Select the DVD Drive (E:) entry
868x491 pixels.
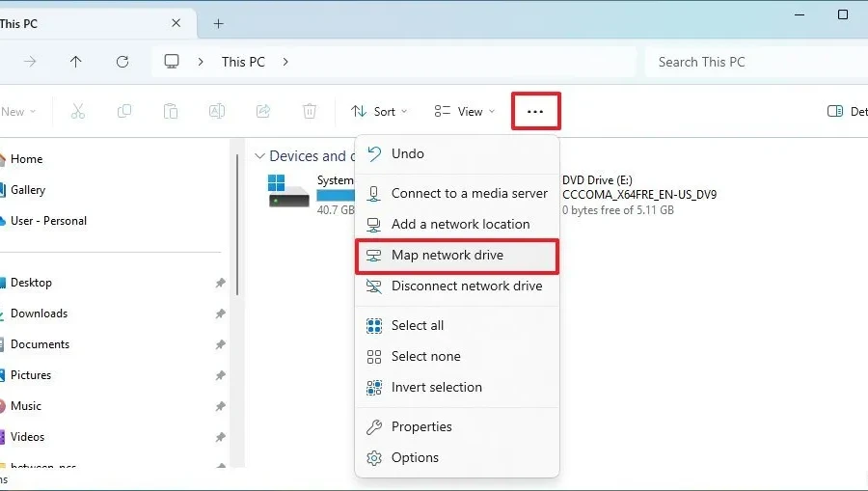pyautogui.click(x=639, y=195)
